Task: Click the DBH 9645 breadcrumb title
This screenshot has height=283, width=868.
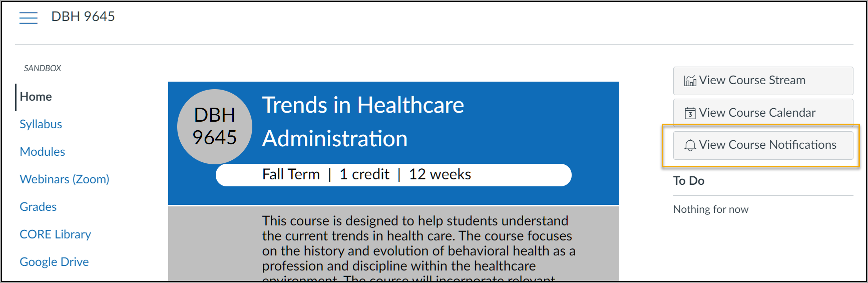Action: 83,17
